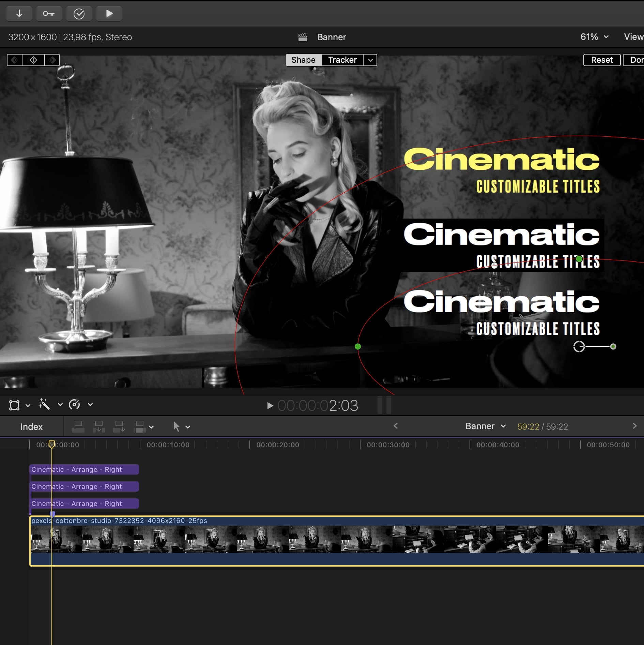
Task: Click the green mask handle on the desk
Action: coord(357,347)
